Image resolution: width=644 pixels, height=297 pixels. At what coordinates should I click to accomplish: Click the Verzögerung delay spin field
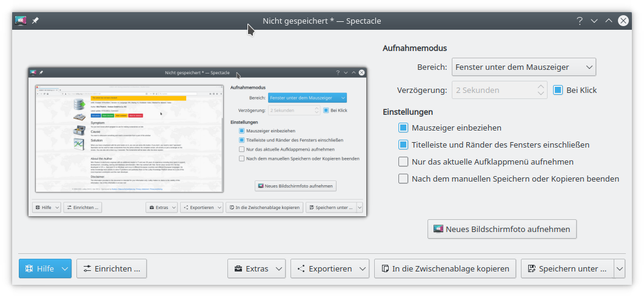[500, 90]
